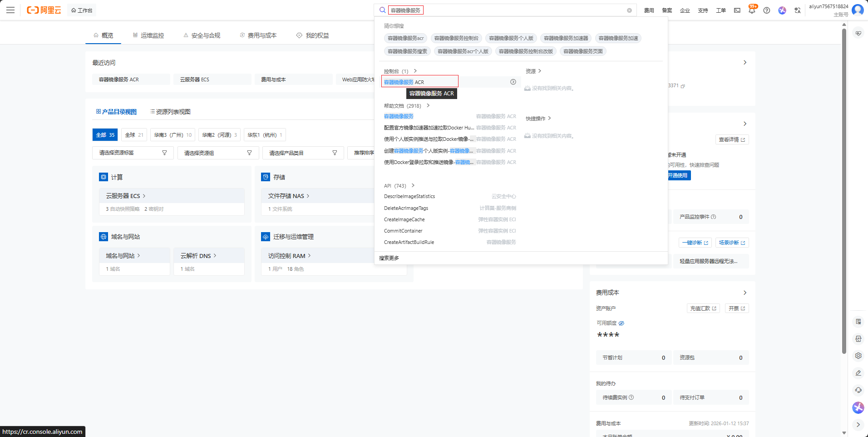The width and height of the screenshot is (868, 437).
Task: Open 工单 menu in the header
Action: click(x=721, y=10)
